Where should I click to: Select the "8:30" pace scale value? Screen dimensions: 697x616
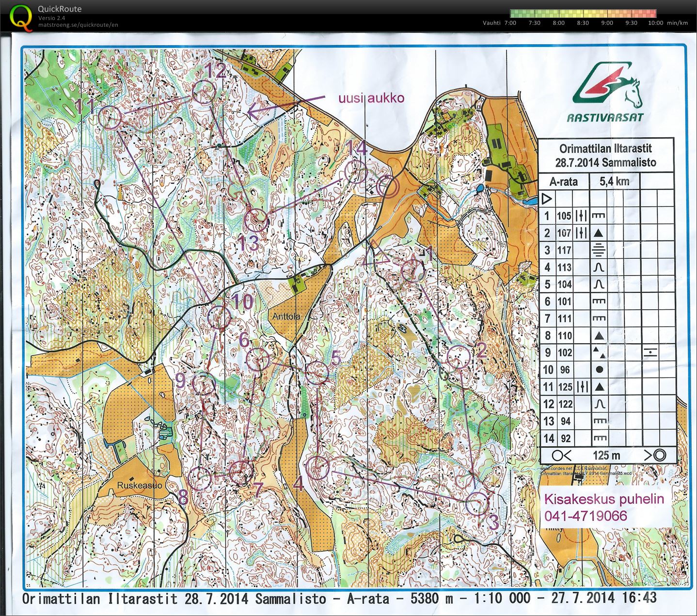click(x=583, y=23)
